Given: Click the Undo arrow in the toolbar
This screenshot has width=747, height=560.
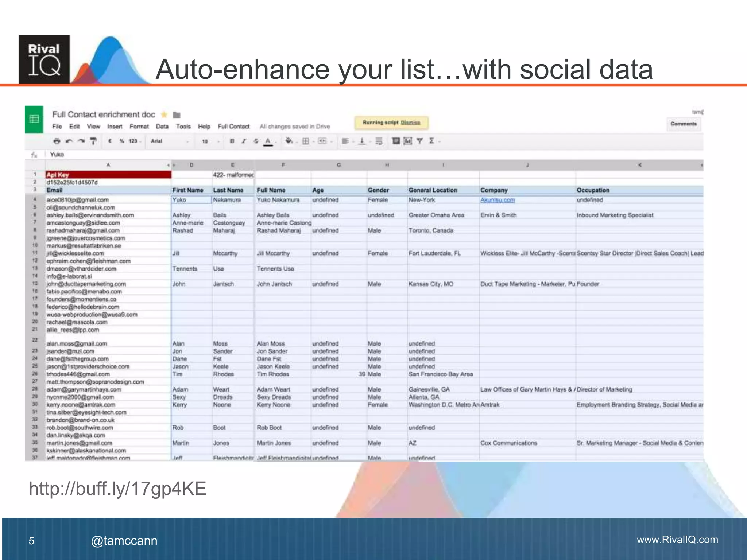Looking at the screenshot, I should [x=69, y=141].
